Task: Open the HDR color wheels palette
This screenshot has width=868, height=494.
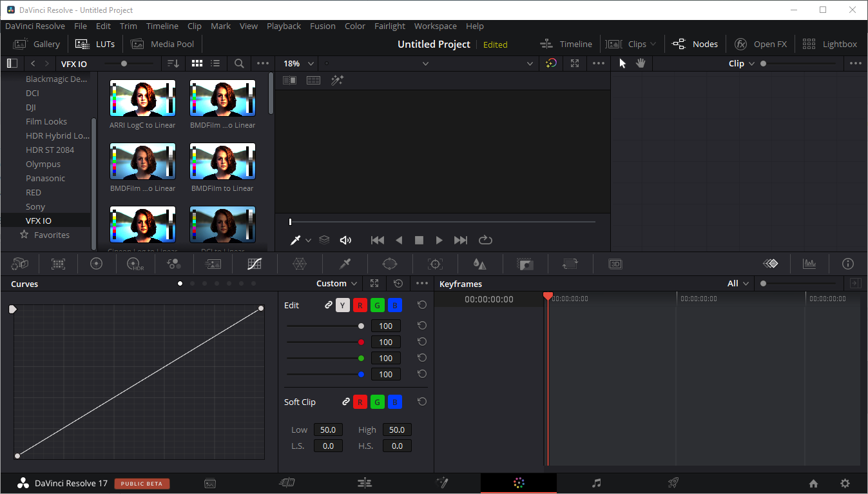Action: [x=135, y=264]
